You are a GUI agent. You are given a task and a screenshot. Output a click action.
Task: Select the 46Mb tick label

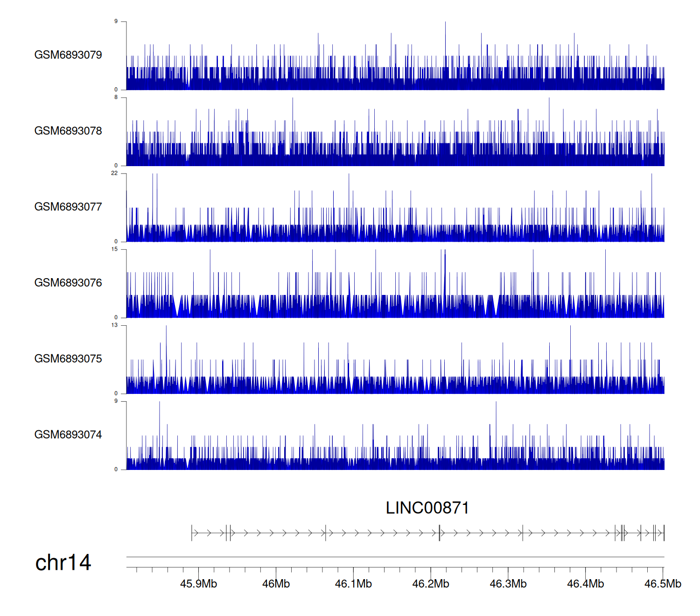coord(276,584)
